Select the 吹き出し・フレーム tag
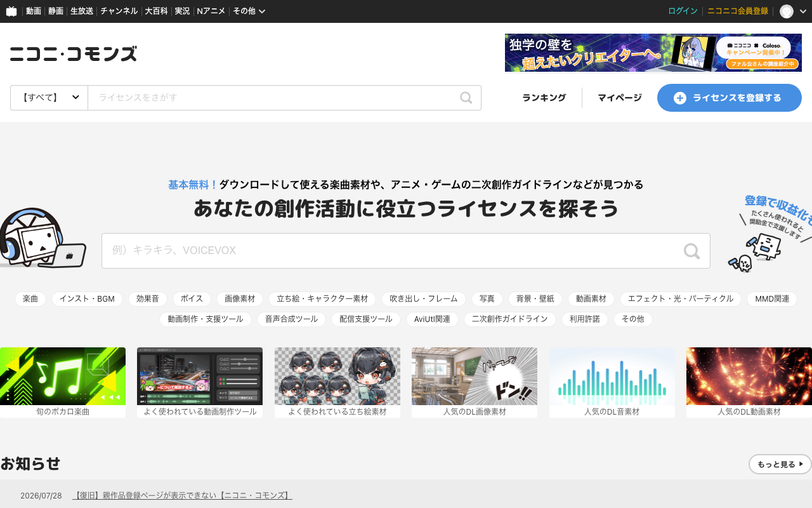 [424, 299]
